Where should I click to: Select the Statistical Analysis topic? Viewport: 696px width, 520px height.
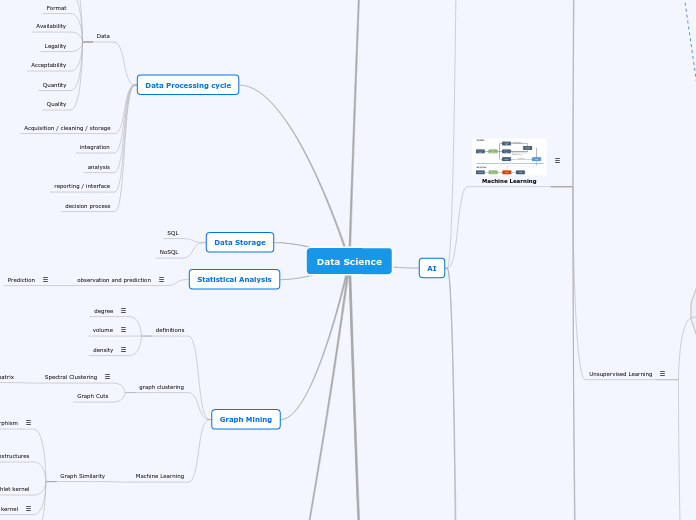[x=234, y=279]
